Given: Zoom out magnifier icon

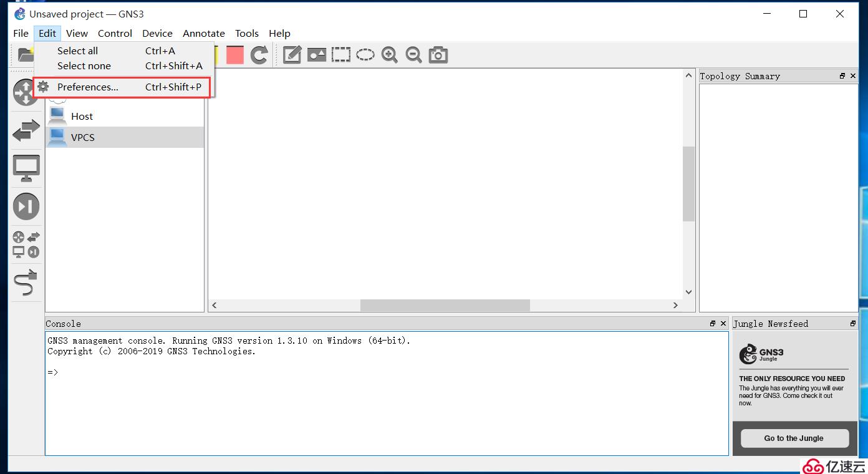Looking at the screenshot, I should pos(414,55).
